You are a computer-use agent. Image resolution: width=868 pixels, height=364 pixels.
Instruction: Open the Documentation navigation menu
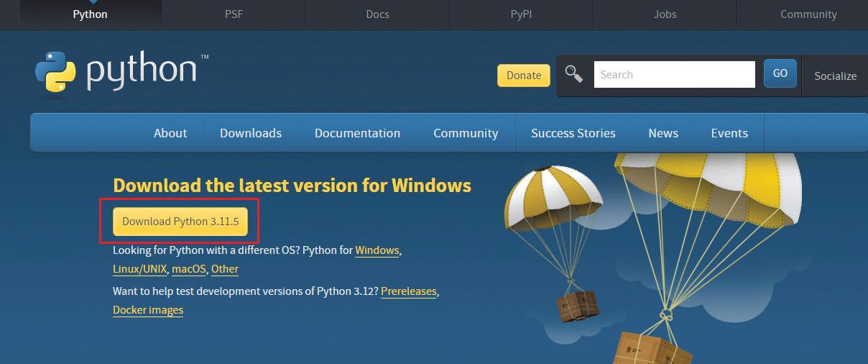[x=357, y=133]
